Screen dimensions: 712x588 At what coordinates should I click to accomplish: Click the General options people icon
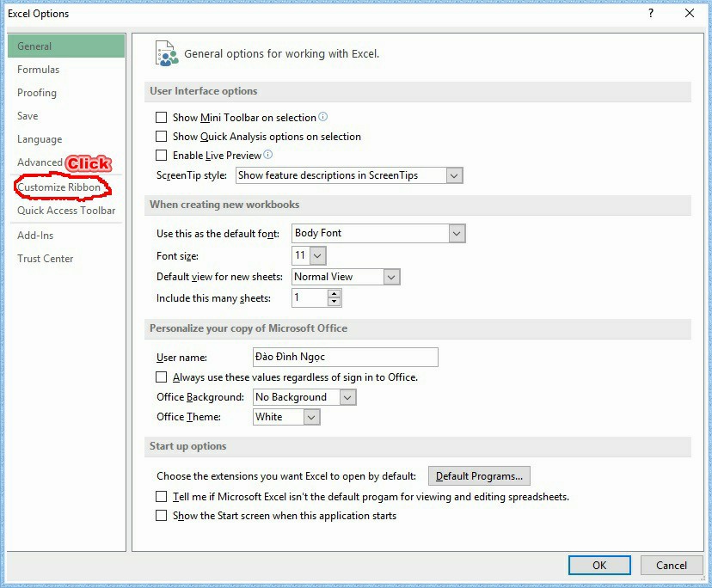click(167, 53)
